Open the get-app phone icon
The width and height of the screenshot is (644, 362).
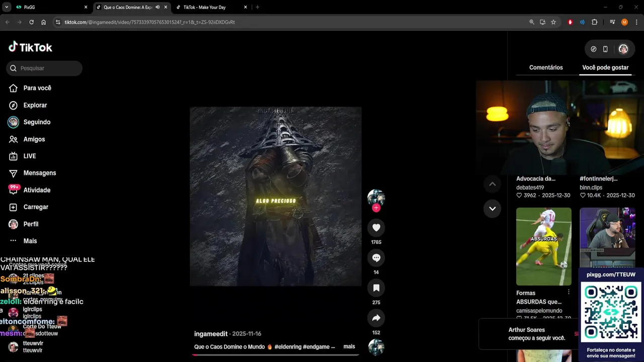click(605, 49)
